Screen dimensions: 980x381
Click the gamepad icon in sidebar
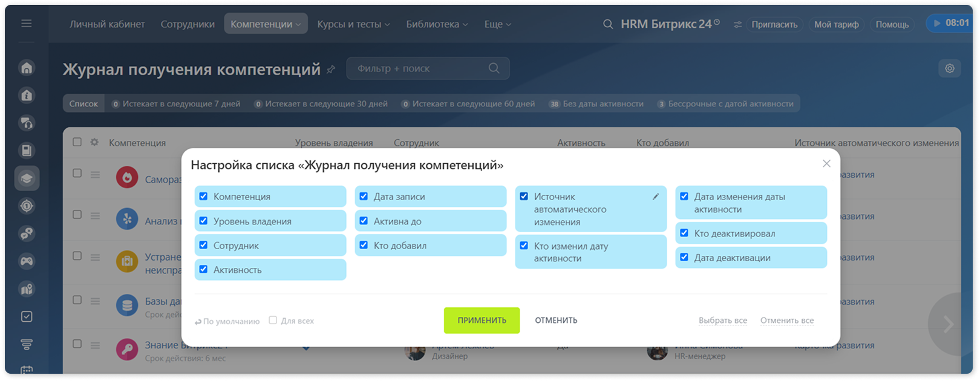(x=27, y=261)
